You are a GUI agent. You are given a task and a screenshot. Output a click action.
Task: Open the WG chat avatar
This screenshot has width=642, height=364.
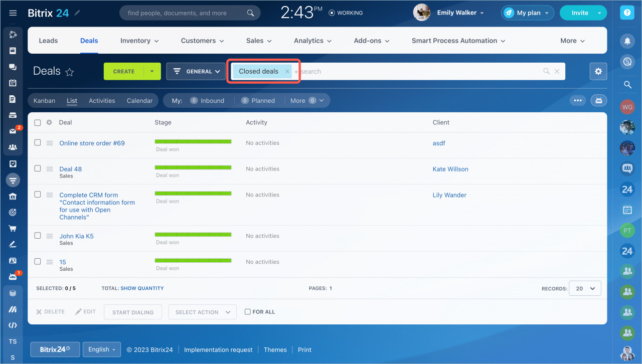[x=627, y=107]
